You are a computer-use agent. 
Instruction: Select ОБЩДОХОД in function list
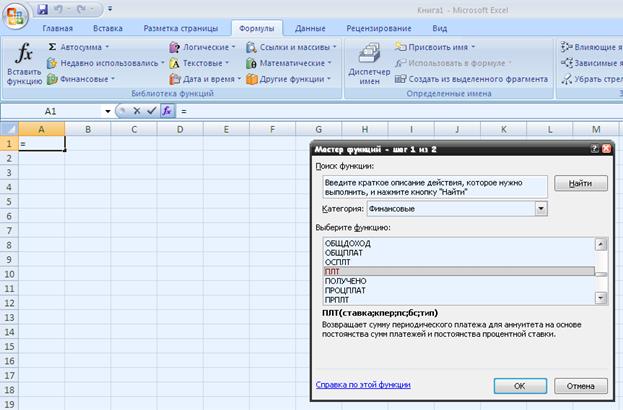point(459,243)
